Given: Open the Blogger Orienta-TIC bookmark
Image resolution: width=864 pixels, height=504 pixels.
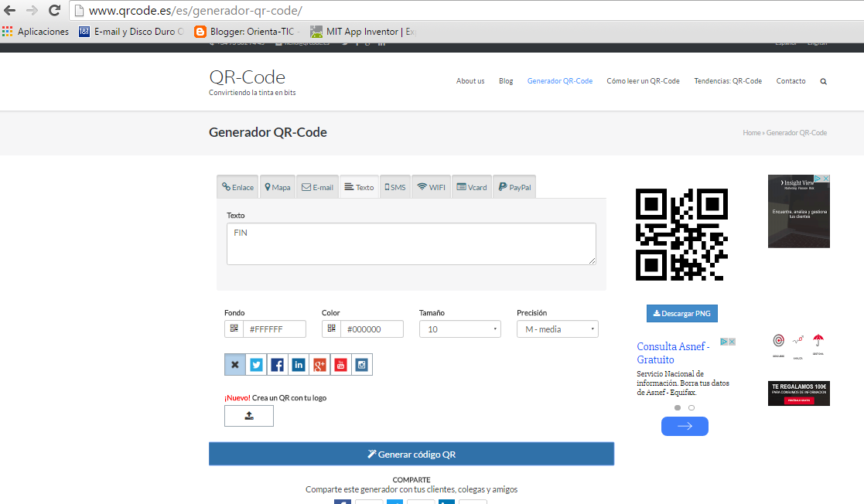Looking at the screenshot, I should tap(247, 32).
